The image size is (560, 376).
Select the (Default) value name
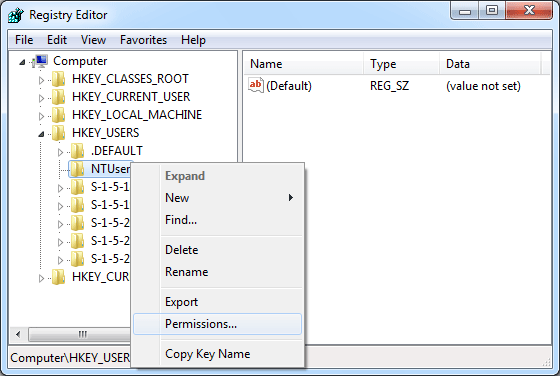click(x=289, y=86)
